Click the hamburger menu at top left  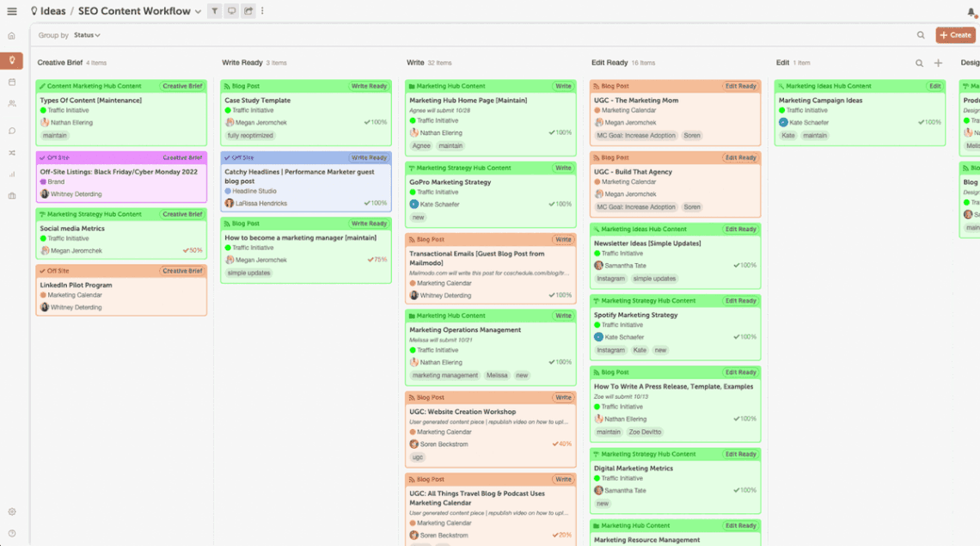12,11
